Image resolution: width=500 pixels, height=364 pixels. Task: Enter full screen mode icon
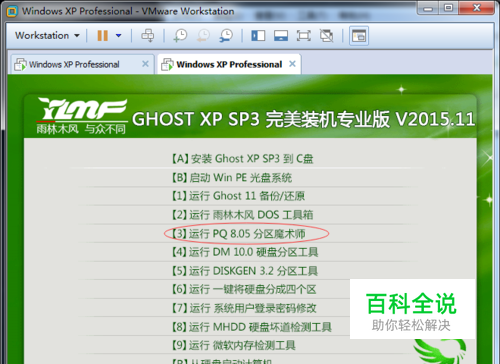303,35
